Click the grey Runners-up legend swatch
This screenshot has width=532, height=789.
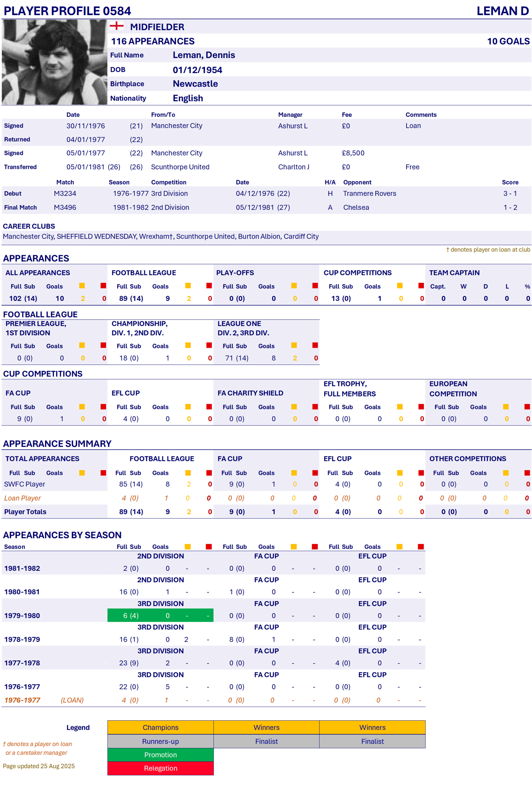pos(161,741)
